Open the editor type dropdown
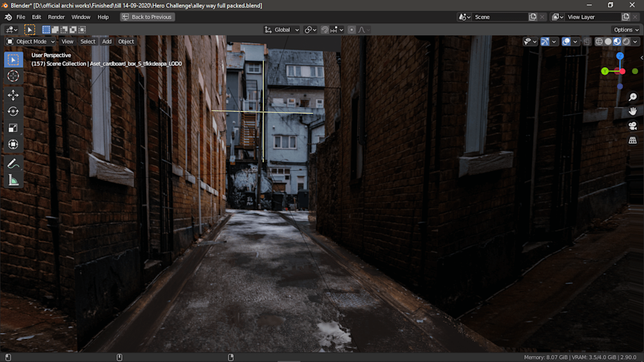This screenshot has width=644, height=362. coord(11,30)
